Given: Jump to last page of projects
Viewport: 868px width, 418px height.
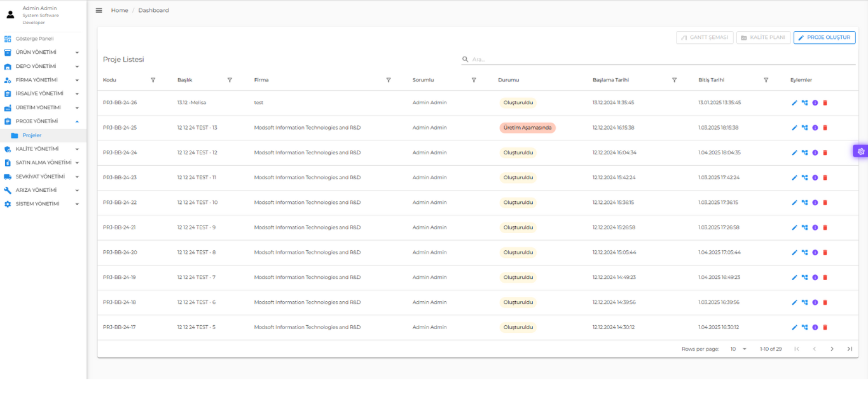Looking at the screenshot, I should click(850, 349).
